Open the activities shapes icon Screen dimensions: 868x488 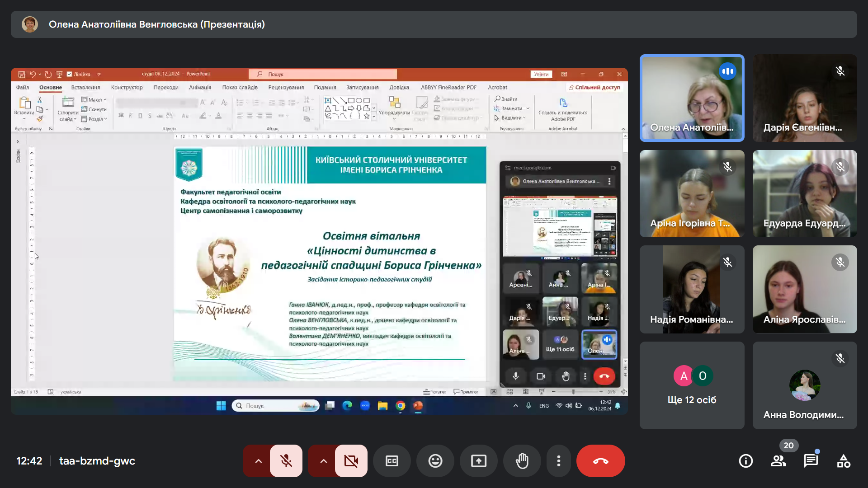click(843, 461)
